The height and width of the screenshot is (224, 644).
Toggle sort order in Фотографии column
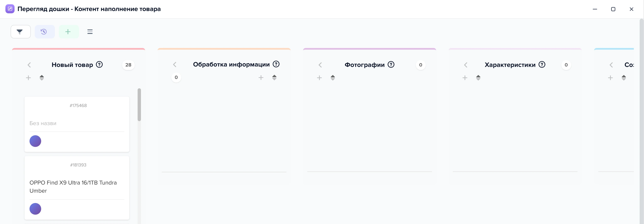click(333, 78)
